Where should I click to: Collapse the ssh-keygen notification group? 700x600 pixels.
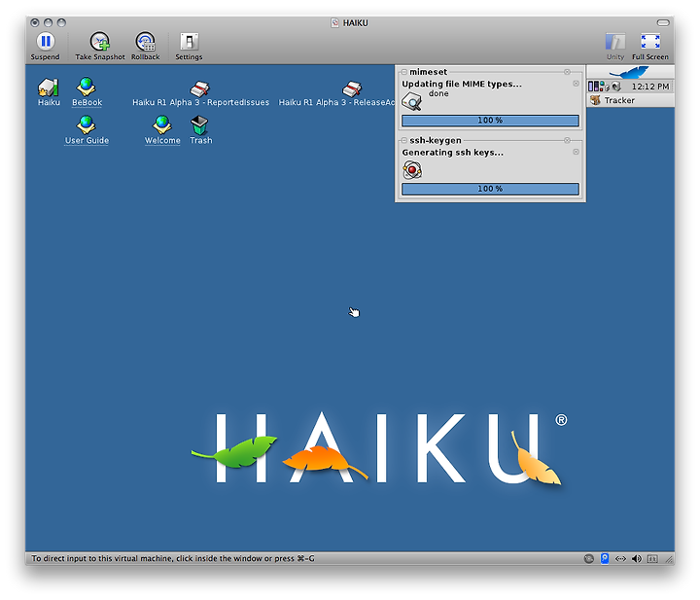pos(404,141)
